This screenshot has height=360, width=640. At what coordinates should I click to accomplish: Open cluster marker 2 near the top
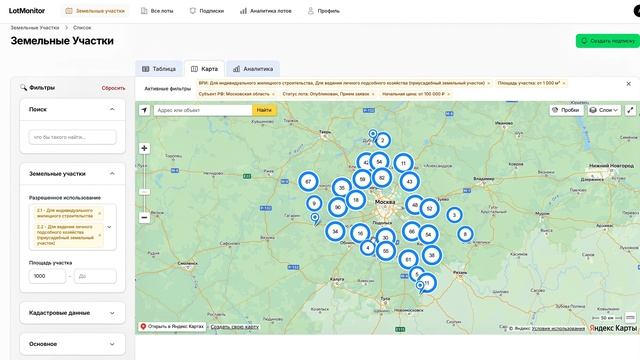[x=382, y=140]
